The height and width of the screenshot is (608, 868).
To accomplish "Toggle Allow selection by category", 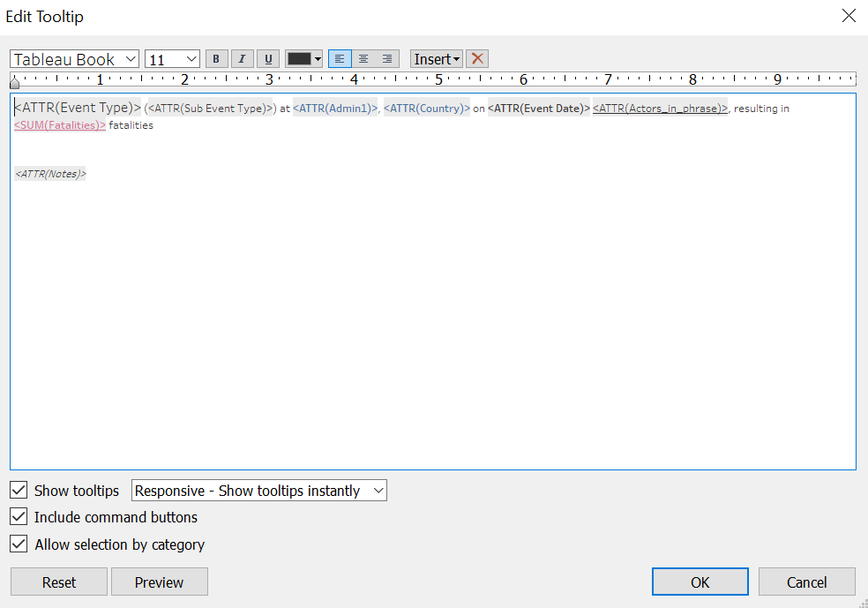I will (x=18, y=544).
